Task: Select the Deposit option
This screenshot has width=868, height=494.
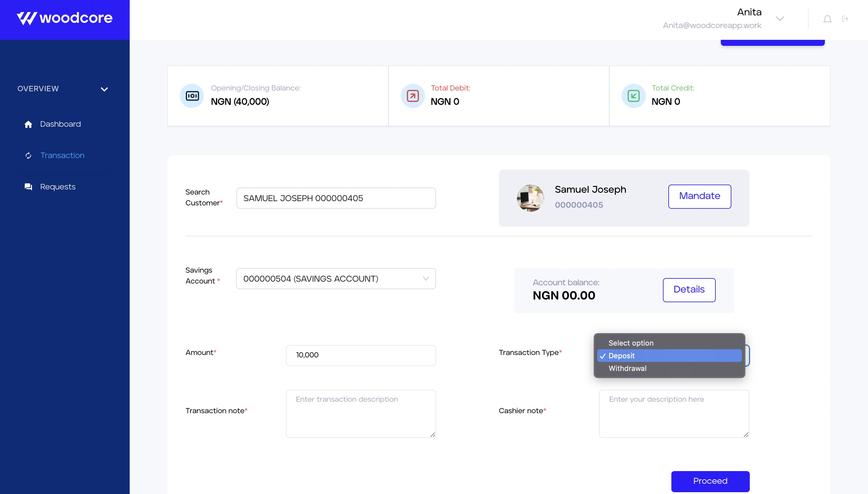Action: pyautogui.click(x=621, y=356)
